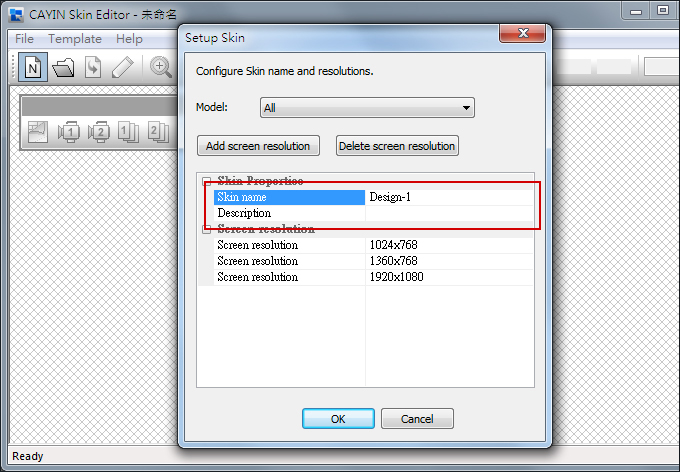The width and height of the screenshot is (680, 472).
Task: Click the New skin toolbar icon
Action: [x=33, y=68]
